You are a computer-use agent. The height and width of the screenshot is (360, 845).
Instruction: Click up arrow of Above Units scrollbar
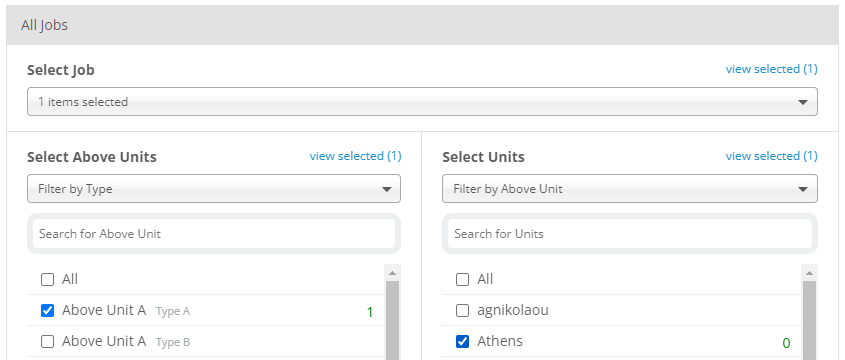pyautogui.click(x=392, y=273)
